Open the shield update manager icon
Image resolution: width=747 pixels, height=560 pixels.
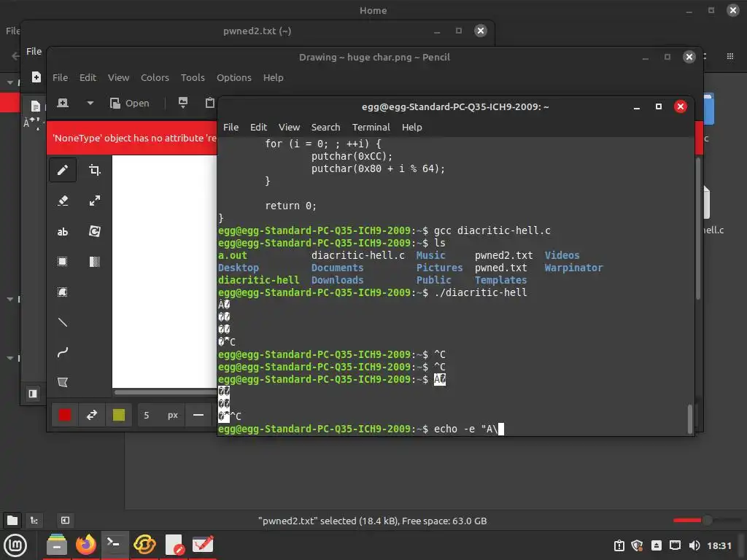click(x=637, y=545)
